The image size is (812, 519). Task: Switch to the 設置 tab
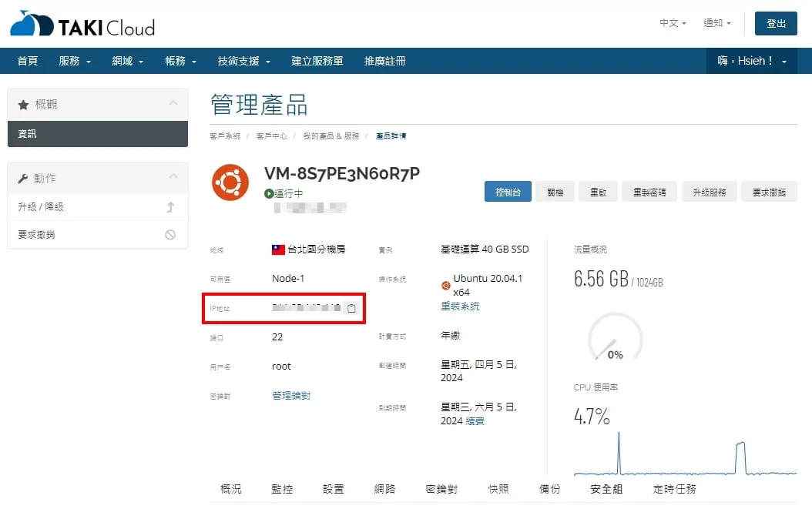(x=334, y=489)
